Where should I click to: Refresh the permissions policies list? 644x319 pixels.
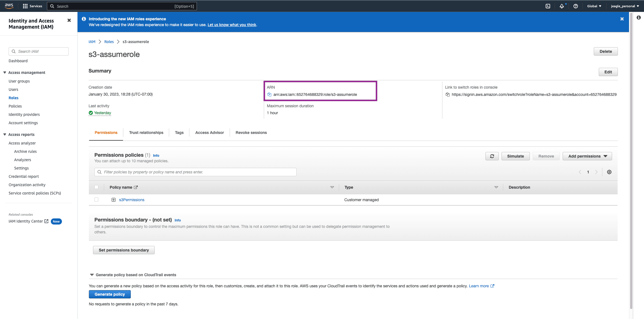click(492, 156)
